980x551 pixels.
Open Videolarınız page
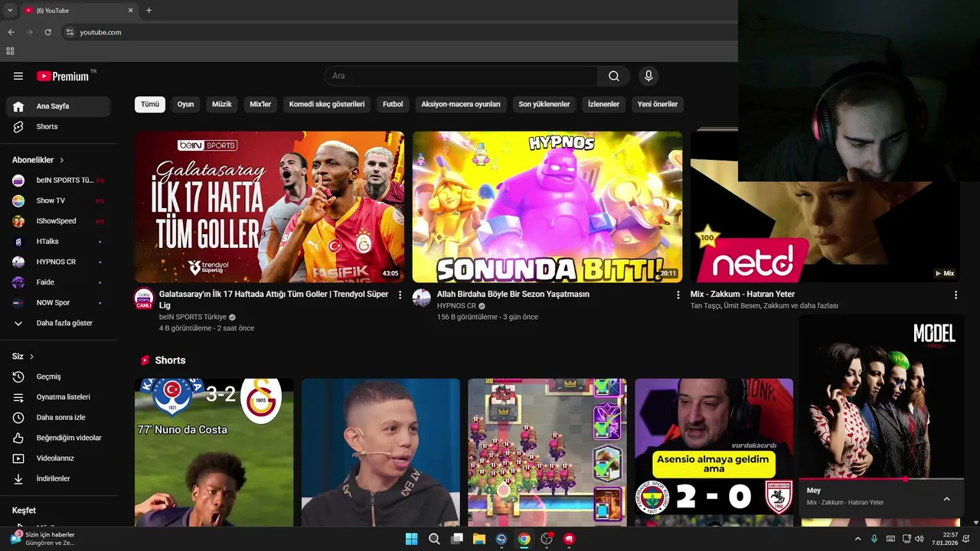click(x=58, y=458)
